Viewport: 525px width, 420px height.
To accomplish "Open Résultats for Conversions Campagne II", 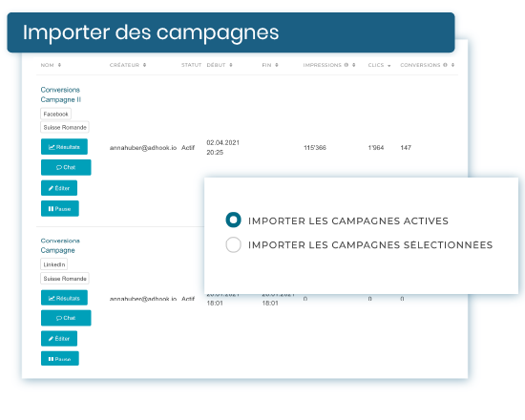I will click(64, 147).
